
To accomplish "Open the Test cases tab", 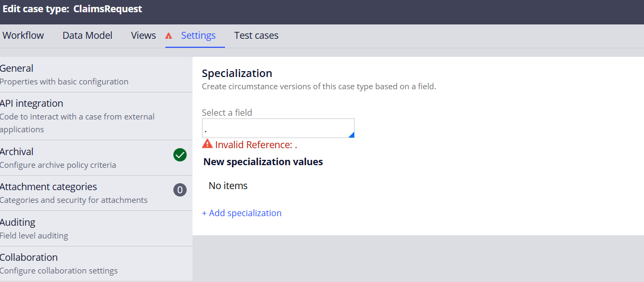I will pos(256,36).
